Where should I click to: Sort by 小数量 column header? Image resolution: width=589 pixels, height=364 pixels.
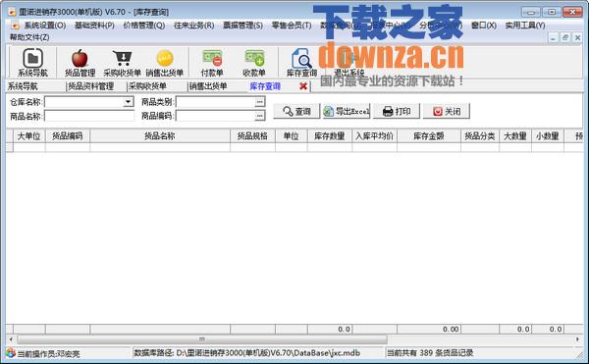(548, 135)
